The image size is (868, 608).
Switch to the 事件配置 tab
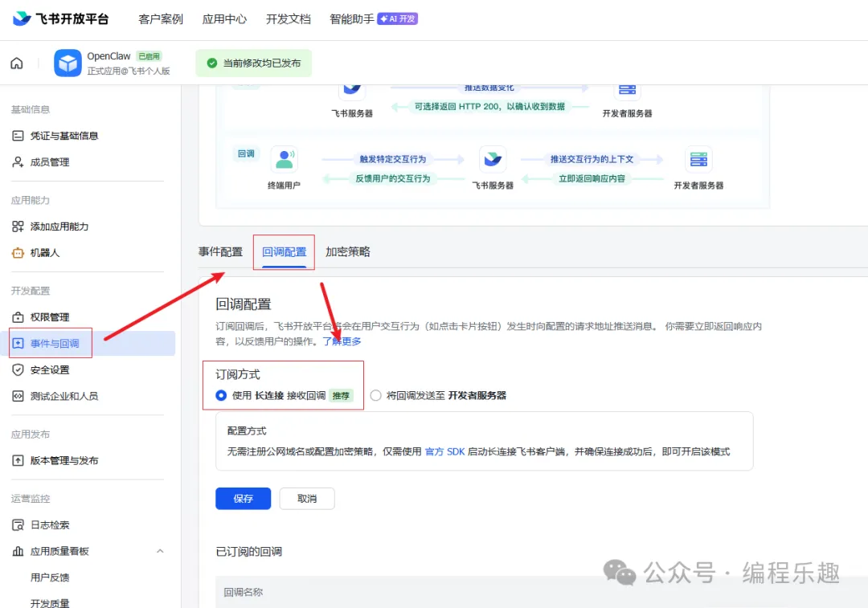click(220, 251)
